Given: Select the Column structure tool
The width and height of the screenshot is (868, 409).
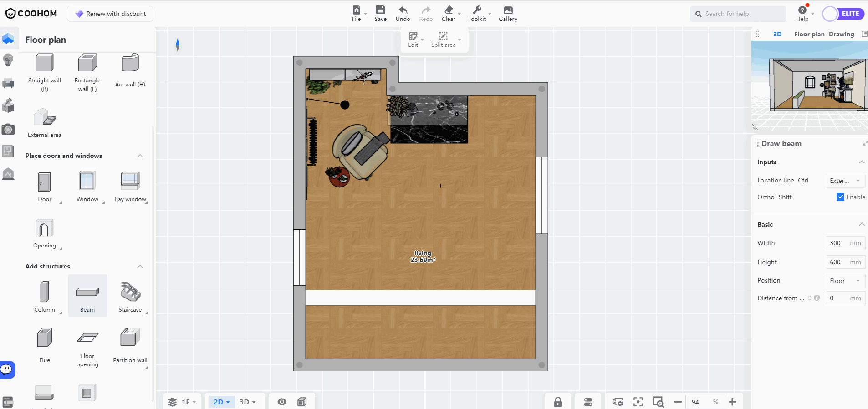Looking at the screenshot, I should click(45, 292).
